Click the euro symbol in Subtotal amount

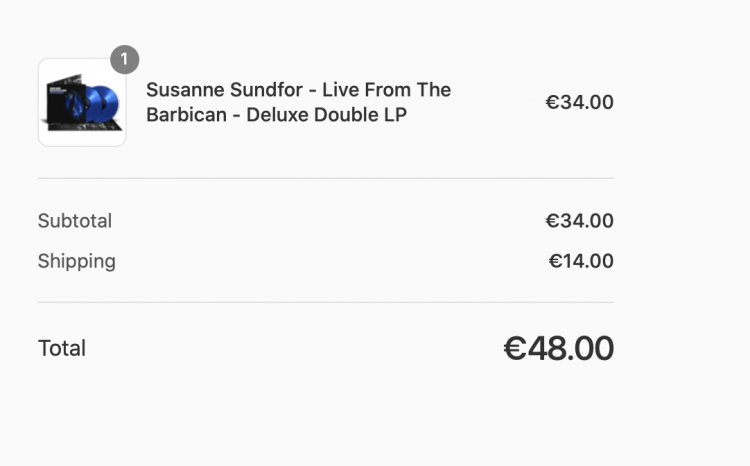click(552, 221)
